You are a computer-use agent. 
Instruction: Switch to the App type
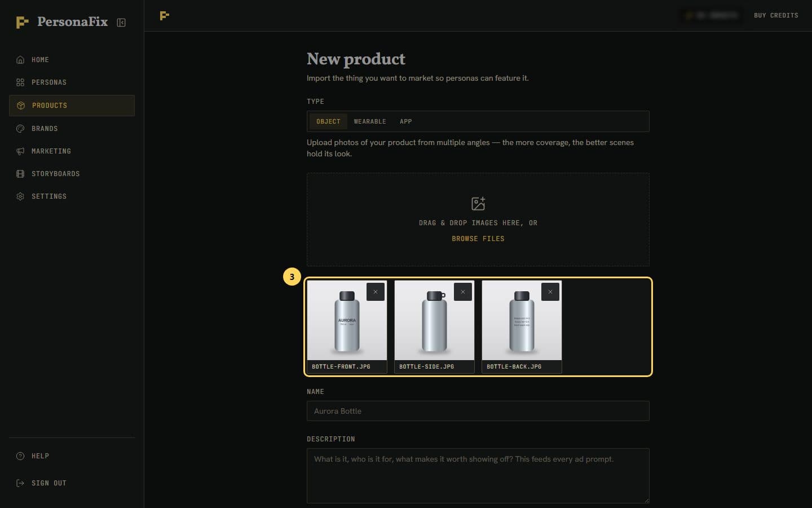tap(405, 121)
